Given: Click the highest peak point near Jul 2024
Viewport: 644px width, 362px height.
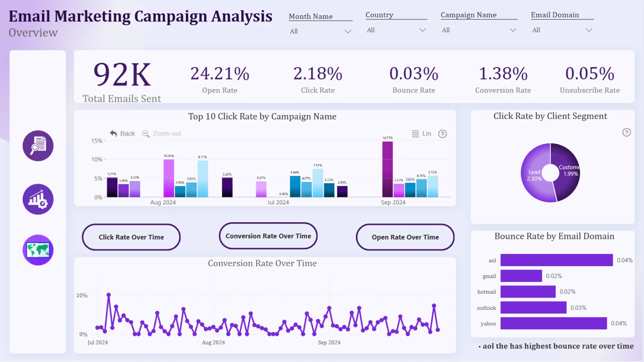Looking at the screenshot, I should coord(109,295).
